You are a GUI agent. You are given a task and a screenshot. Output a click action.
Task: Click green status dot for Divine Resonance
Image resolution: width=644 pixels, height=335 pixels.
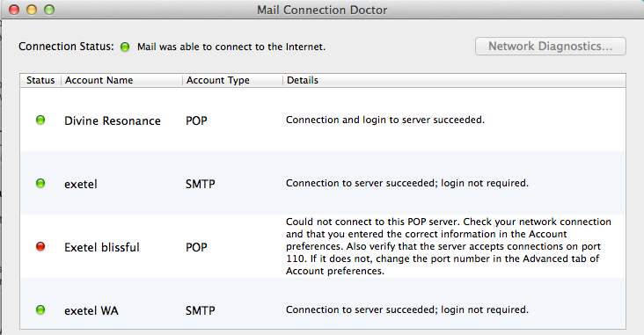40,120
